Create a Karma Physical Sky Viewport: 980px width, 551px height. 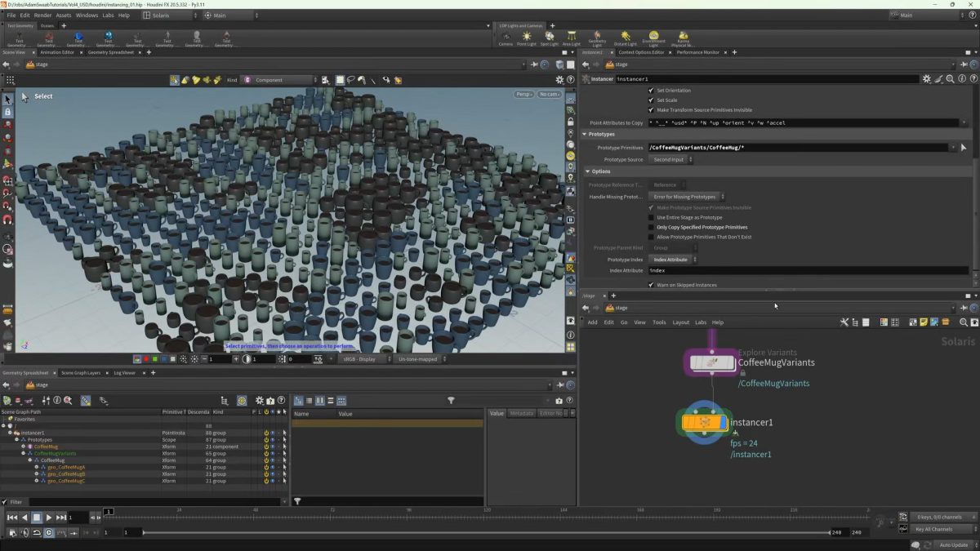(684, 37)
